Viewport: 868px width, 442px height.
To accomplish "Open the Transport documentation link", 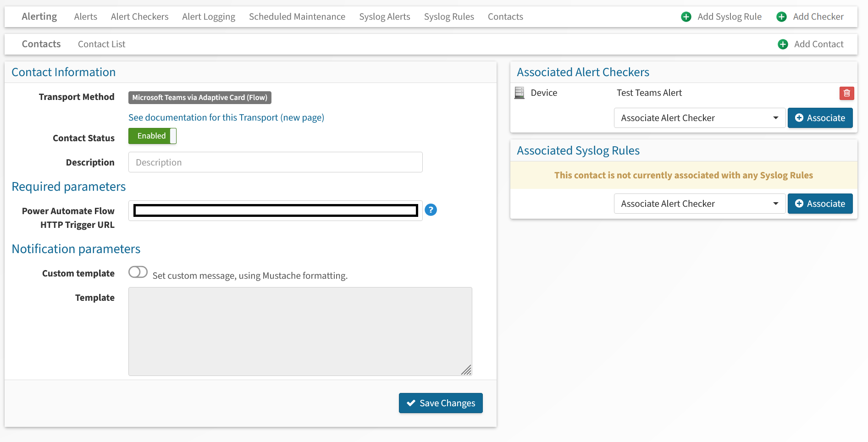I will click(x=226, y=118).
